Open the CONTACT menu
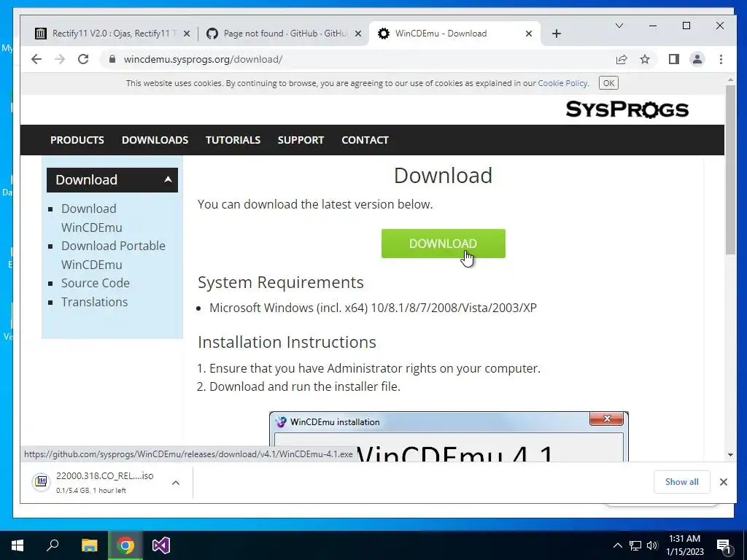This screenshot has height=560, width=747. point(365,140)
